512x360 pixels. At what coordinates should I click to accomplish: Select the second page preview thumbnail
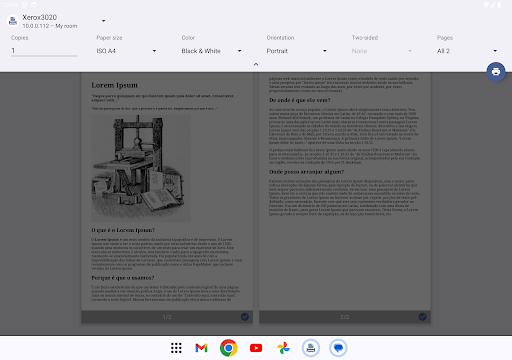click(345, 197)
